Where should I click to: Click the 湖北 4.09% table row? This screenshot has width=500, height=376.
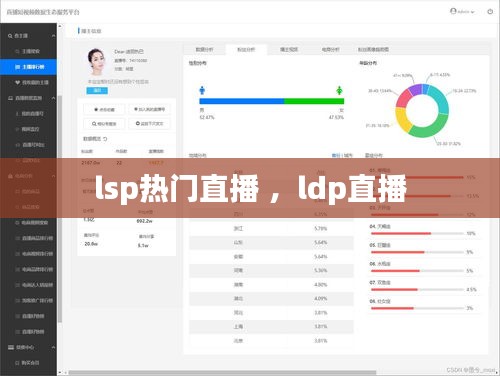271,299
